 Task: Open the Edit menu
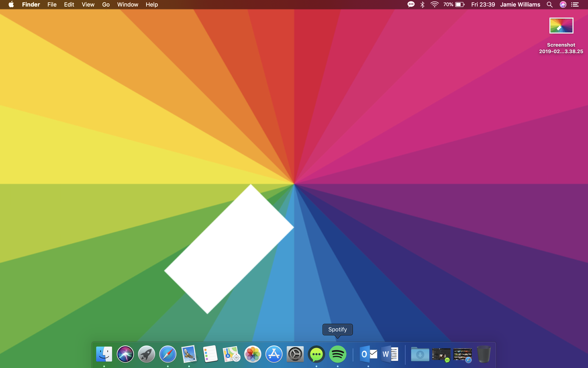pos(69,4)
